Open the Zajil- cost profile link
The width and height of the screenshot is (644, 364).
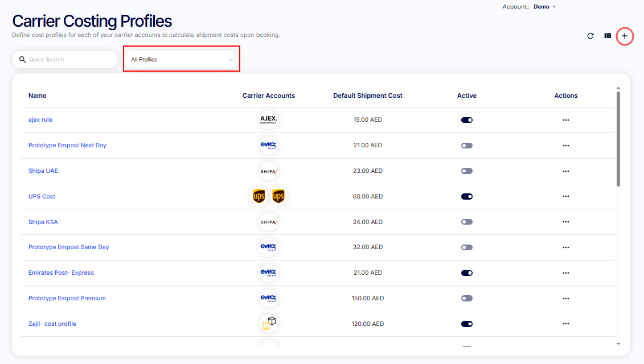click(52, 324)
